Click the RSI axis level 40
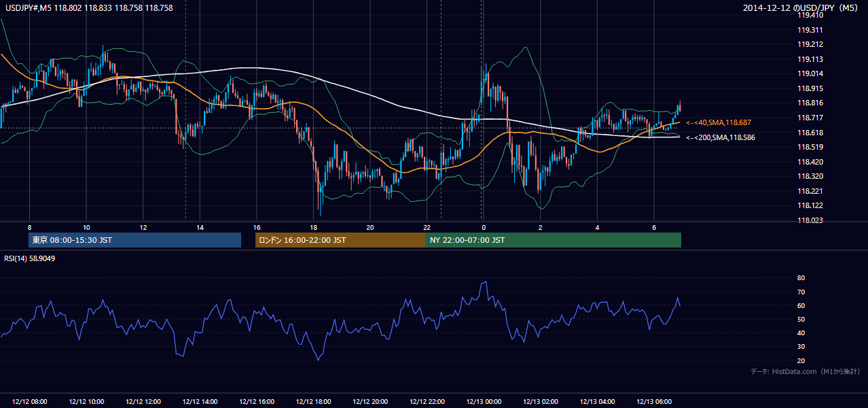This screenshot has height=408, width=868. pos(801,333)
